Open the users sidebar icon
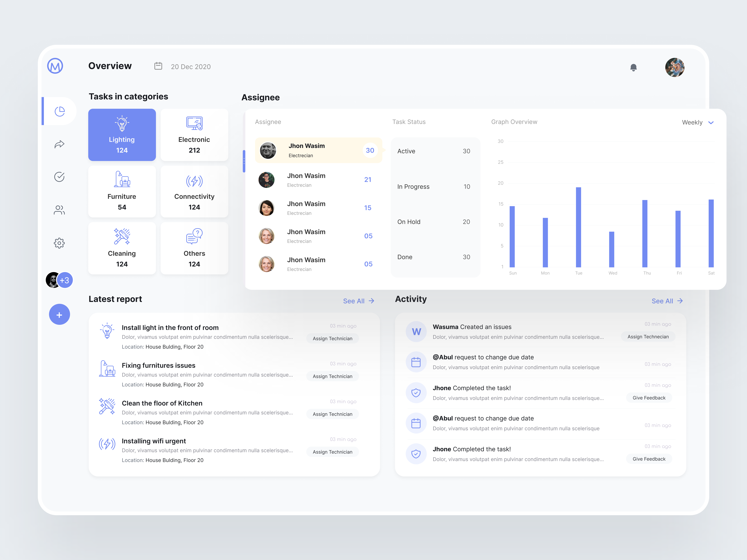The width and height of the screenshot is (747, 560). [x=59, y=210]
